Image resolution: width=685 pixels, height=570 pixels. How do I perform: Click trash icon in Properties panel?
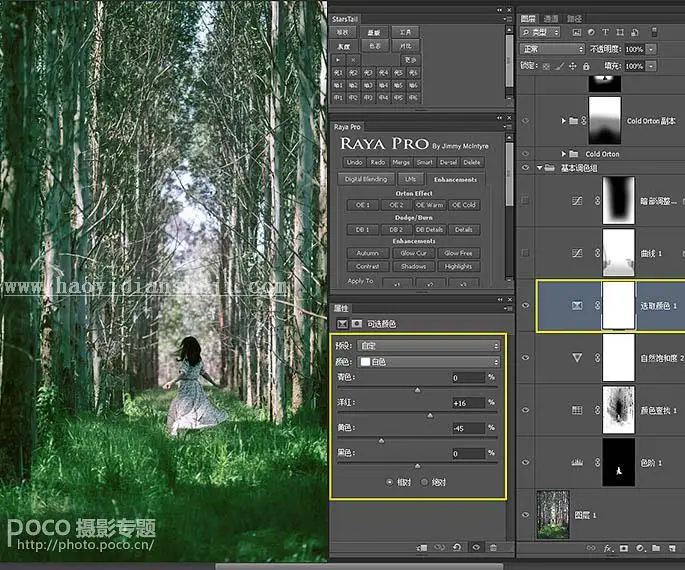tap(493, 547)
